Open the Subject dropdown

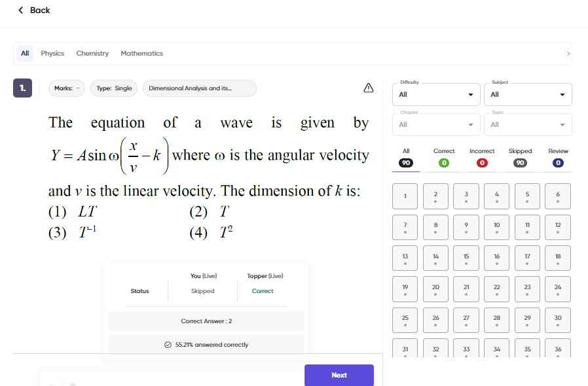(528, 94)
